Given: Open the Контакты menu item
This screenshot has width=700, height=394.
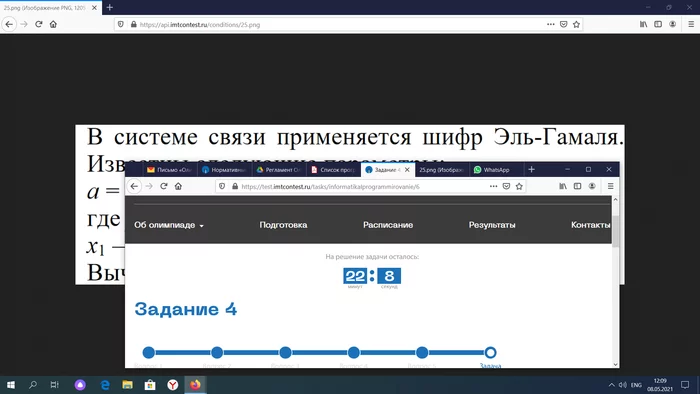Looking at the screenshot, I should [590, 225].
